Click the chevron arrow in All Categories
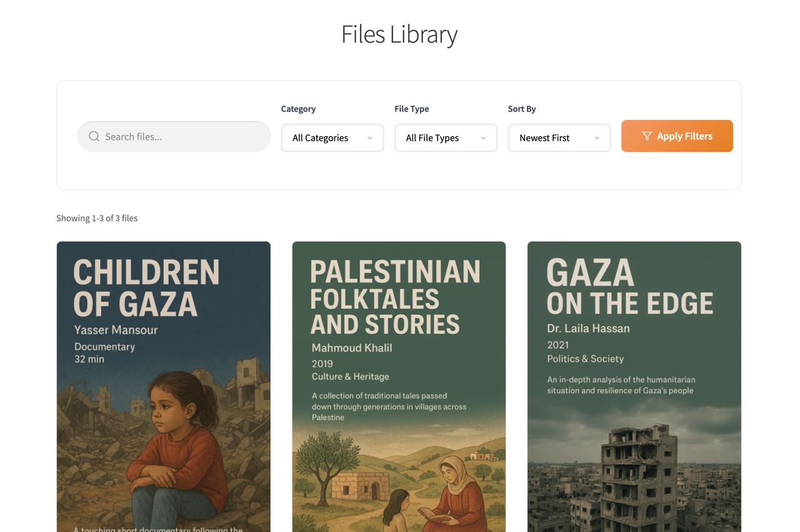The width and height of the screenshot is (800, 532). click(x=370, y=138)
